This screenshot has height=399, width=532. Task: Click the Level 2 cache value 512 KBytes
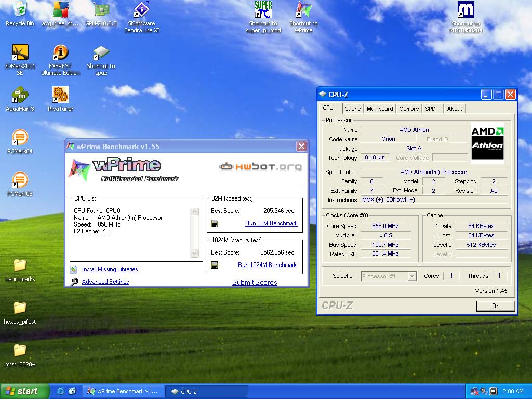tap(481, 245)
